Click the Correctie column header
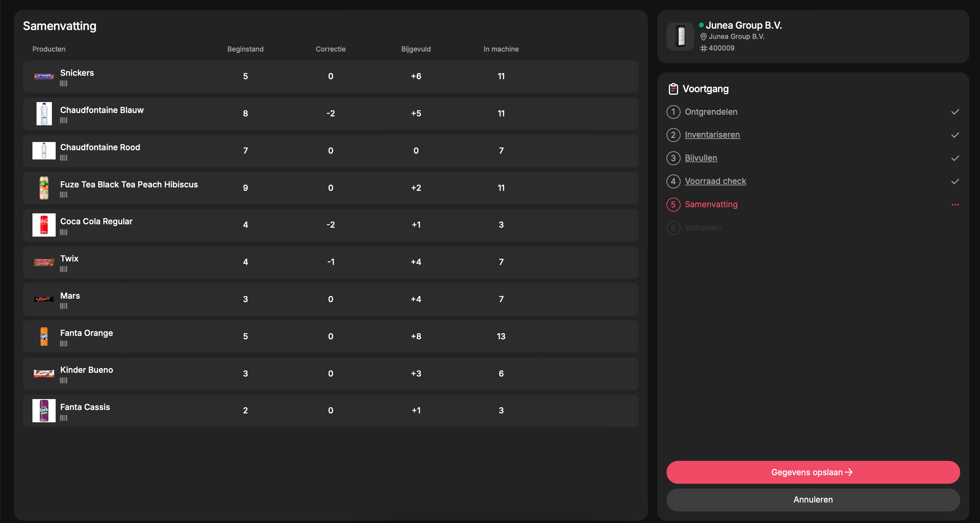Viewport: 980px width, 523px height. (331, 49)
